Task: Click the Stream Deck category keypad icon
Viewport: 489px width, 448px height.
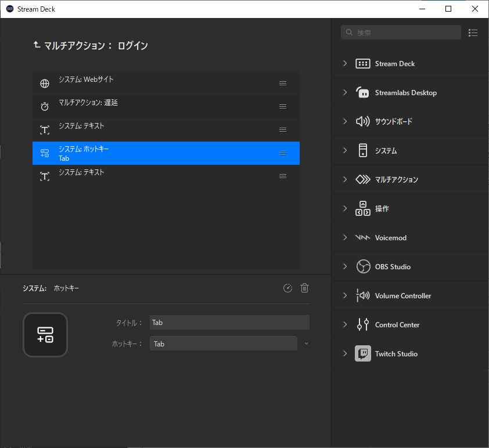Action: tap(363, 64)
